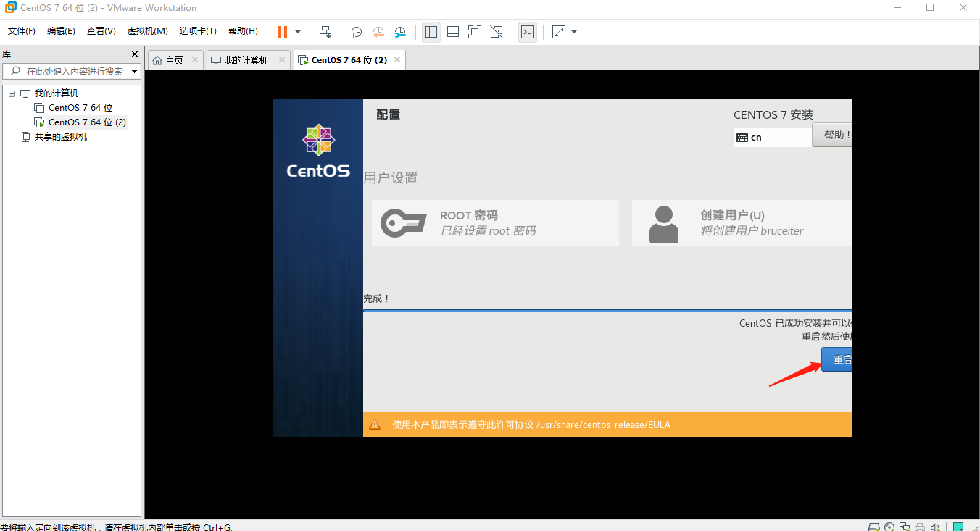Open the library search filter dropdown

point(135,71)
